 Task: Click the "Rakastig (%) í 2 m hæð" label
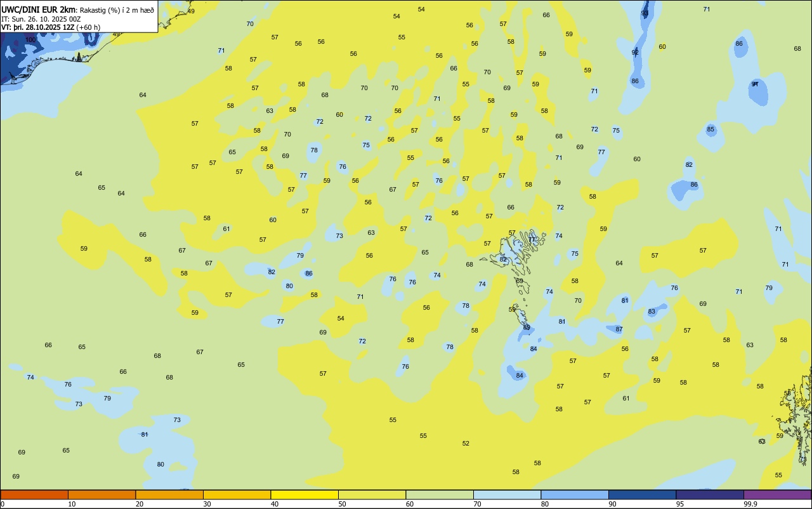(117, 10)
